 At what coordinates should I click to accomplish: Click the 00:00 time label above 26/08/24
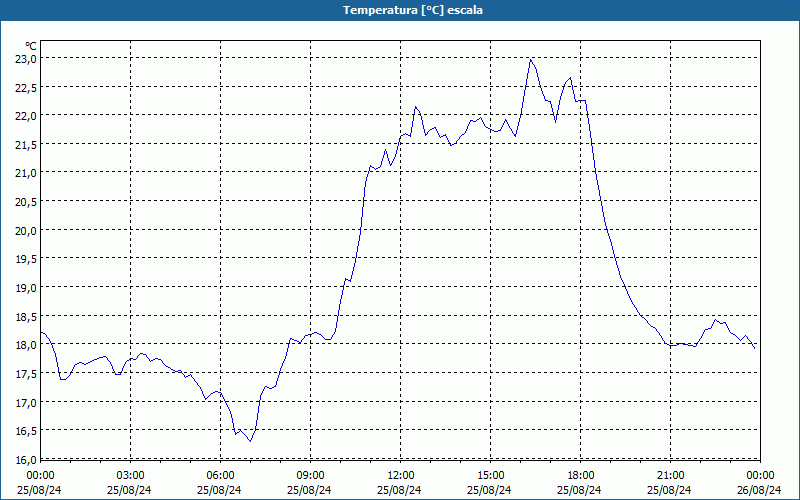pos(760,476)
